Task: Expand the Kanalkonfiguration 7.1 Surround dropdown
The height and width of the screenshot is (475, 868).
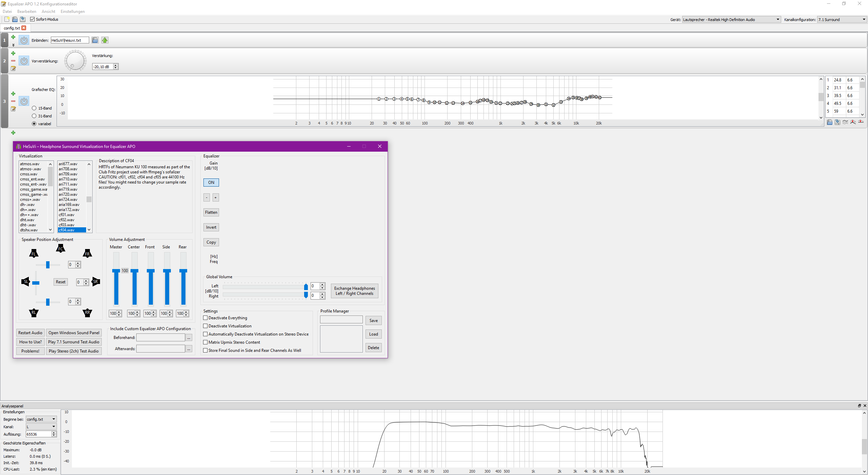Action: [x=842, y=20]
